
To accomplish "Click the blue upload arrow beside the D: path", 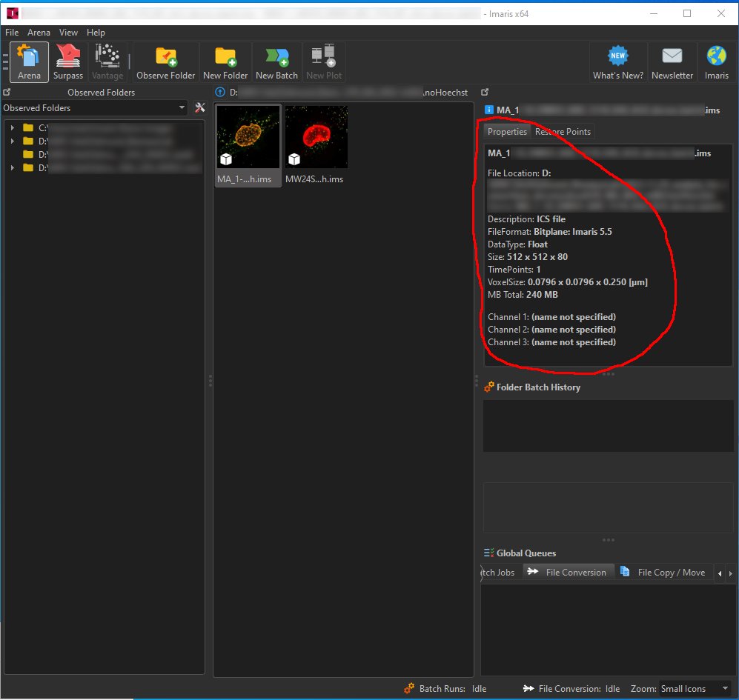I will pyautogui.click(x=220, y=92).
